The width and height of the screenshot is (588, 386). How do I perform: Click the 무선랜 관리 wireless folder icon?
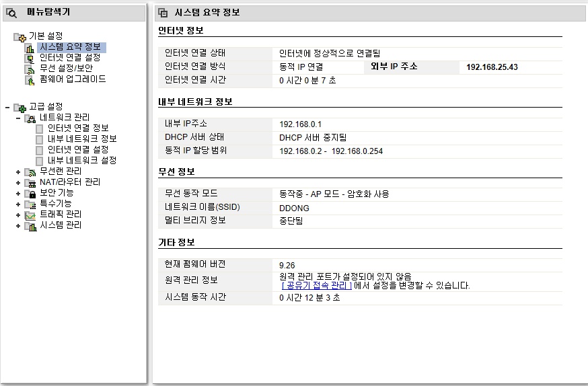click(x=30, y=172)
